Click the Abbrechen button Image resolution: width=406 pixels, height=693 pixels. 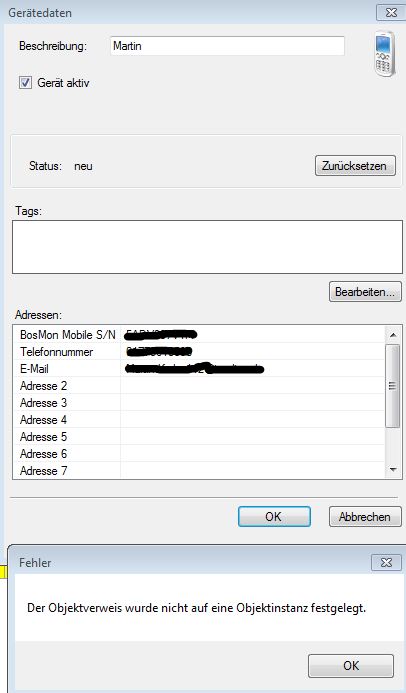(365, 517)
